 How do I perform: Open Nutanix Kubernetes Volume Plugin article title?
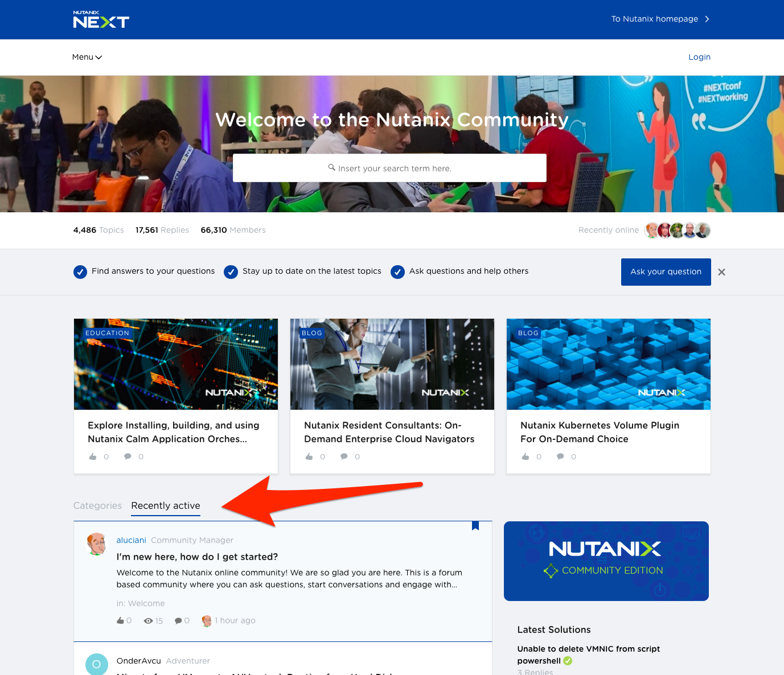(600, 432)
